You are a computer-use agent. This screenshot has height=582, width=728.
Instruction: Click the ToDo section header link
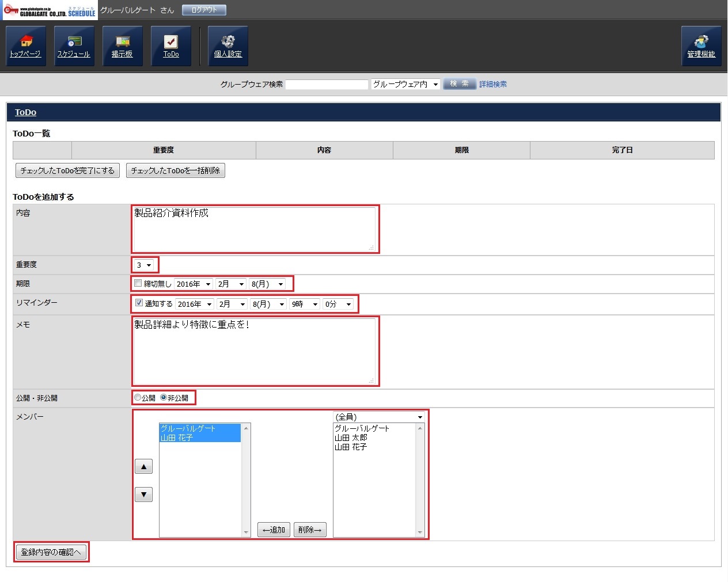[x=25, y=112]
